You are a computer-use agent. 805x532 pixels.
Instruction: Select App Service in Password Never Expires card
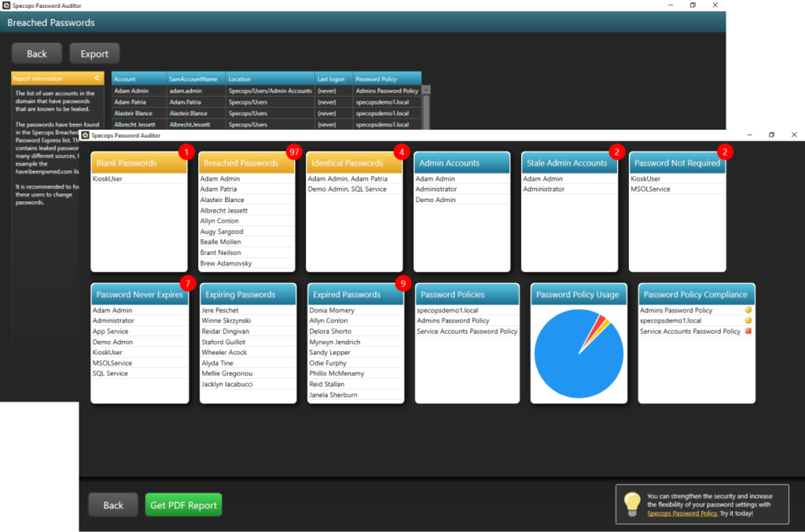tap(140, 331)
